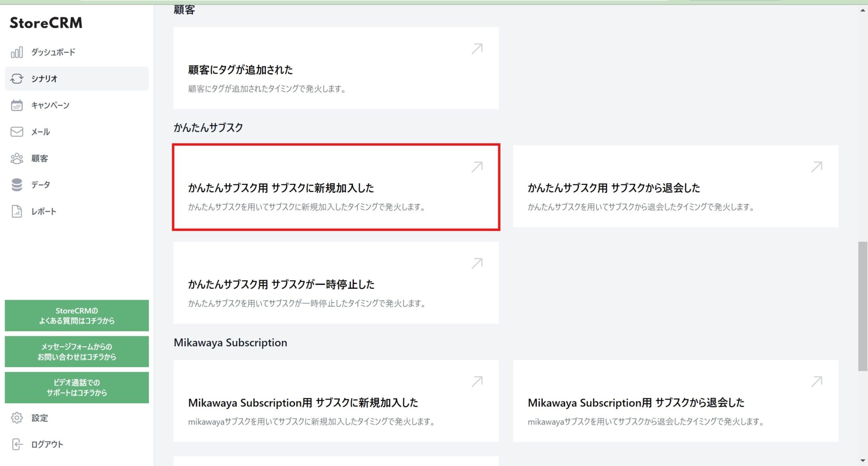The image size is (868, 466).
Task: Select Mikawaya Subscription用 サブスクに新規加入した title
Action: (x=303, y=403)
